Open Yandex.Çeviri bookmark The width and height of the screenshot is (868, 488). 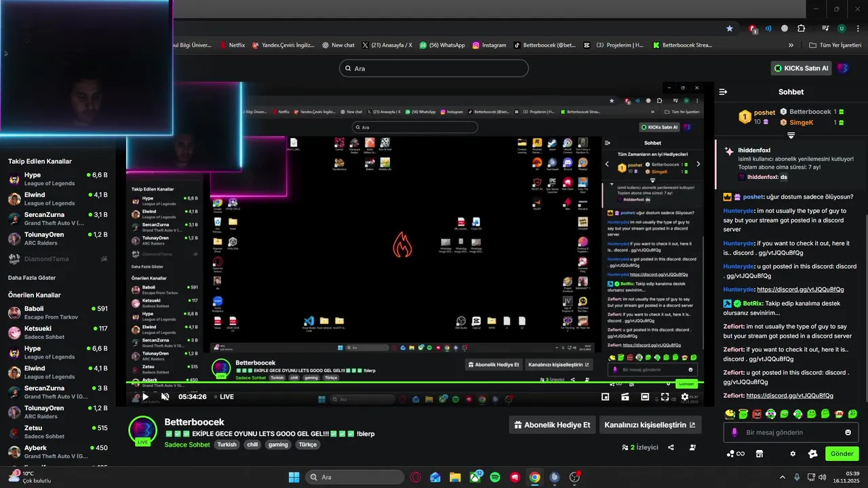point(283,45)
